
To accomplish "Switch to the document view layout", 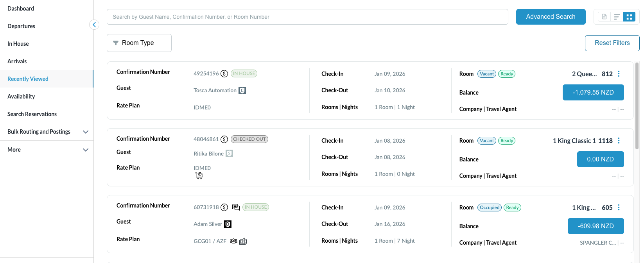I will (x=604, y=17).
